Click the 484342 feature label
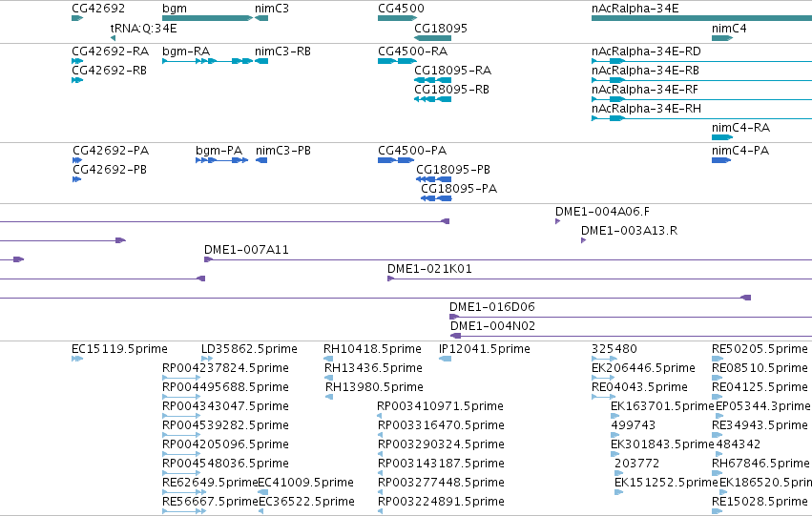 point(738,445)
